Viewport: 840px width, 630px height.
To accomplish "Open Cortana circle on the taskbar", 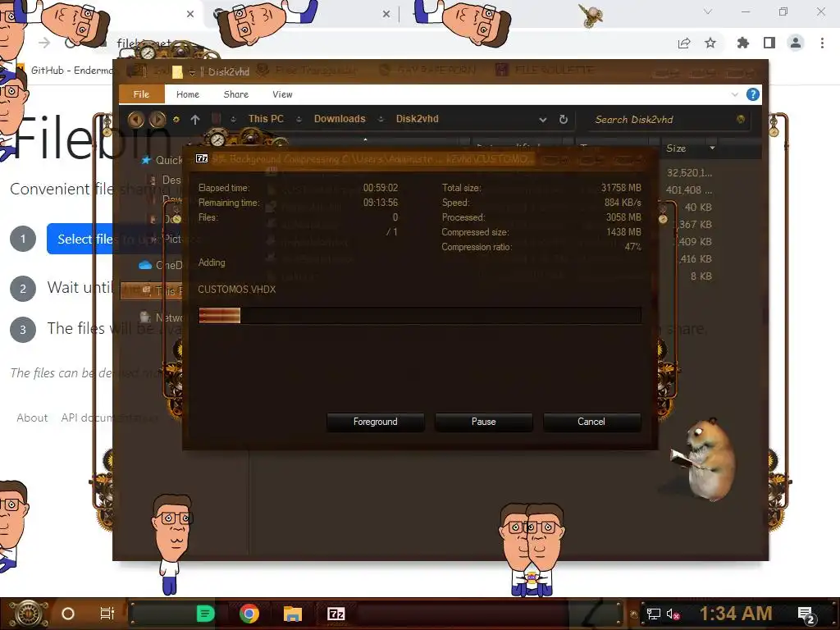I will click(x=68, y=614).
